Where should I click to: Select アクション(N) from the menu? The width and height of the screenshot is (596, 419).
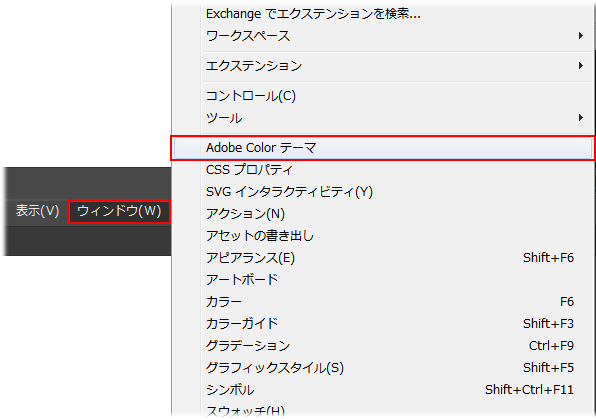(382, 214)
